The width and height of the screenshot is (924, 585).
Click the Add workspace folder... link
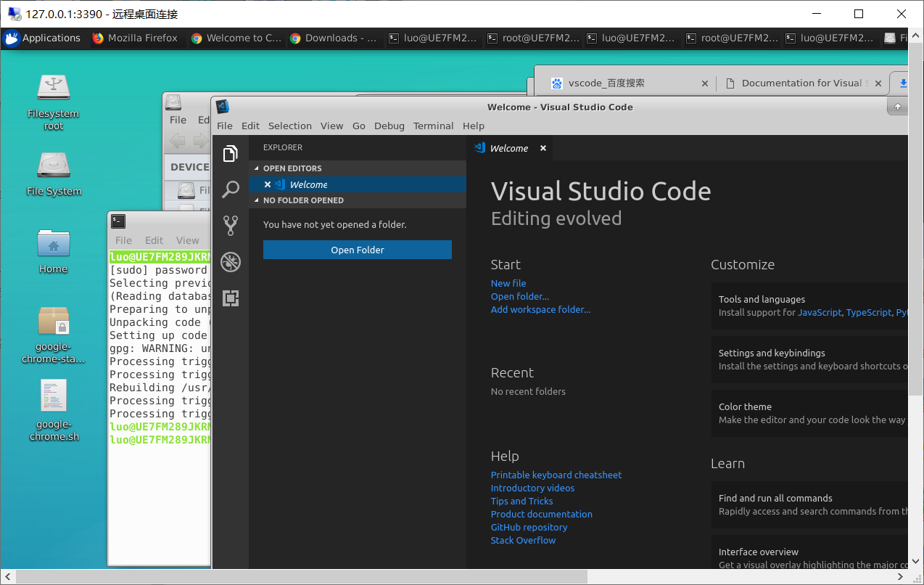[541, 309]
